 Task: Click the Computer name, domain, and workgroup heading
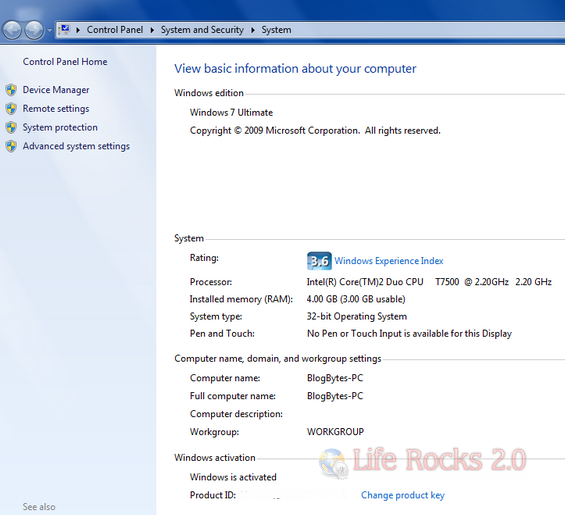pyautogui.click(x=278, y=359)
